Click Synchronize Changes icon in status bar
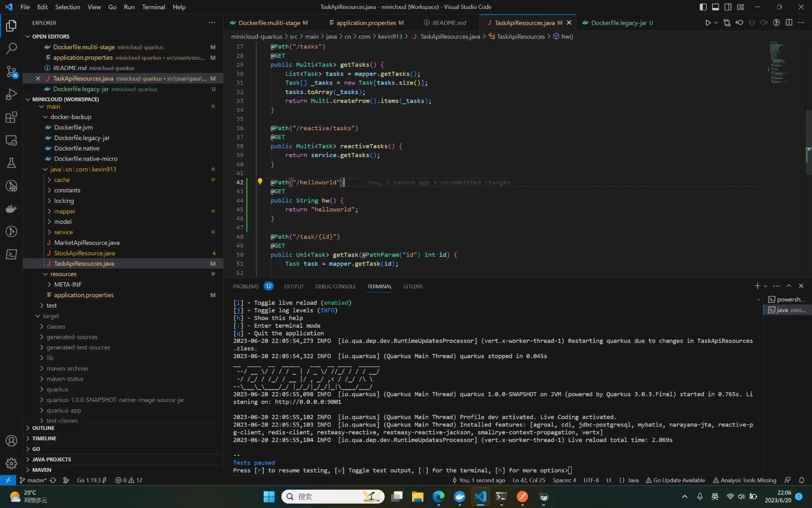The width and height of the screenshot is (812, 508). [x=53, y=480]
